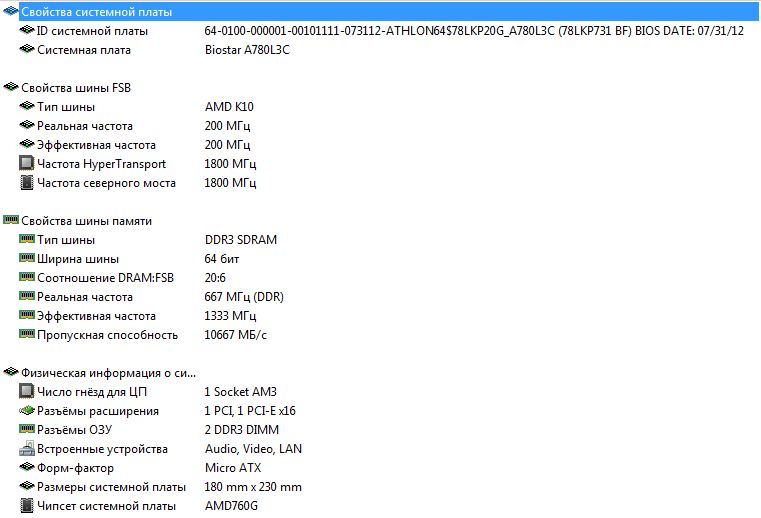The image size is (761, 518).
Task: Select the Свойства шины FSB heading
Action: click(76, 88)
